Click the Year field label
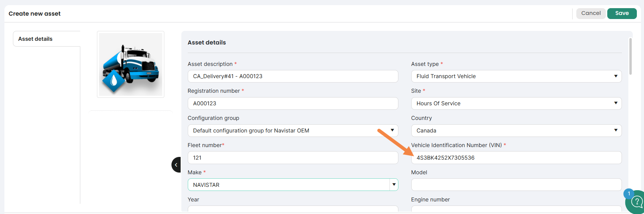 point(194,199)
